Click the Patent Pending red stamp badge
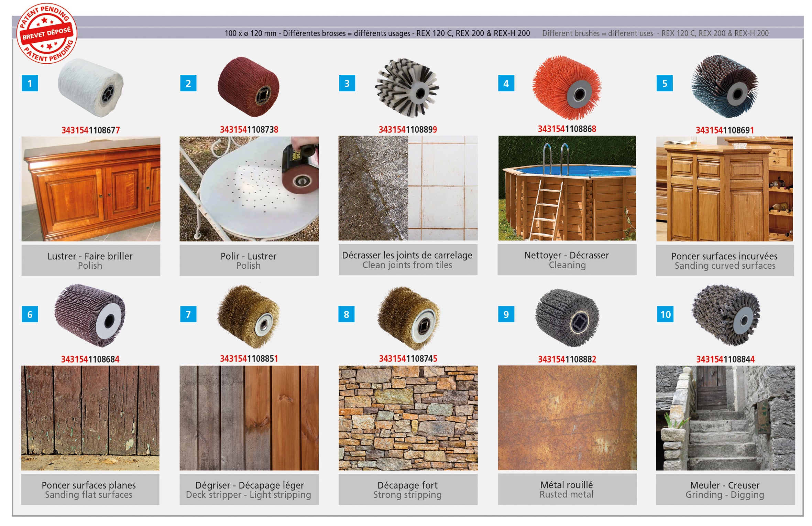Image resolution: width=812 pixels, height=526 pixels. pos(47,33)
